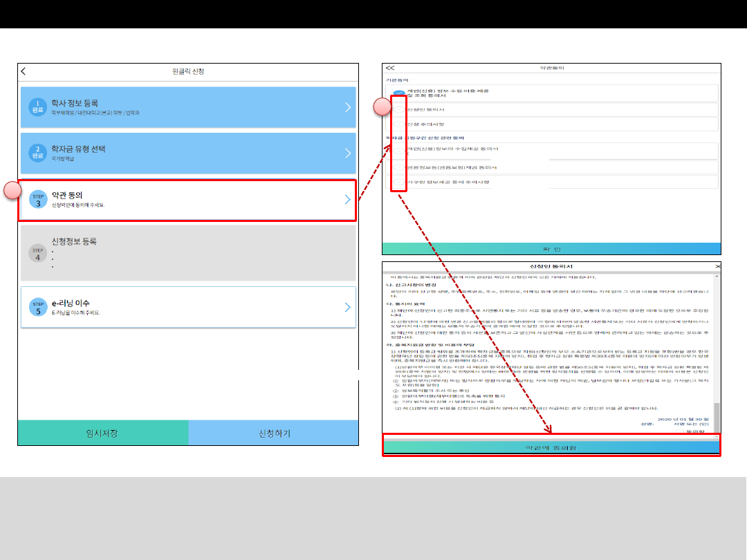Open e-러닝 이수 step via right chevron
The image size is (747, 560).
347,307
